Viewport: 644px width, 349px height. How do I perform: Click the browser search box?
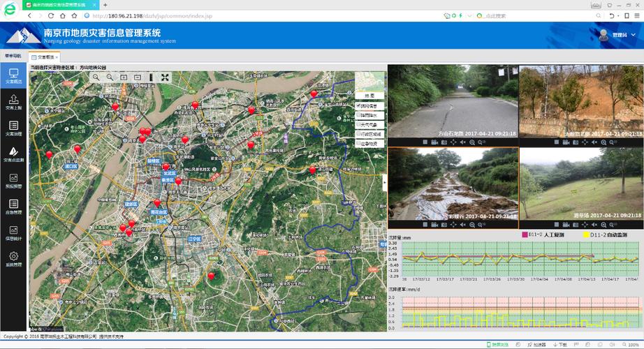540,15
